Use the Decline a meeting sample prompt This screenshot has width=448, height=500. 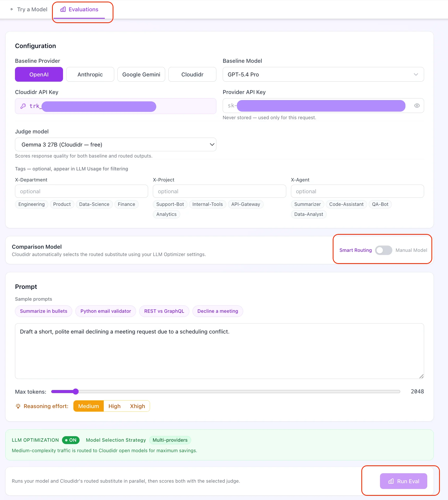(x=218, y=311)
